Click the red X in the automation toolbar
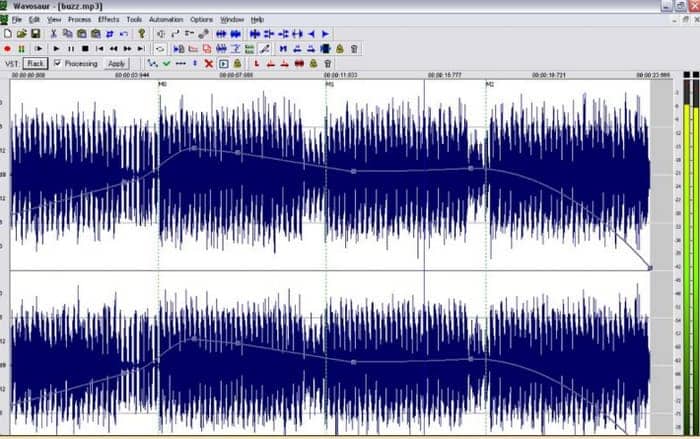 click(208, 63)
